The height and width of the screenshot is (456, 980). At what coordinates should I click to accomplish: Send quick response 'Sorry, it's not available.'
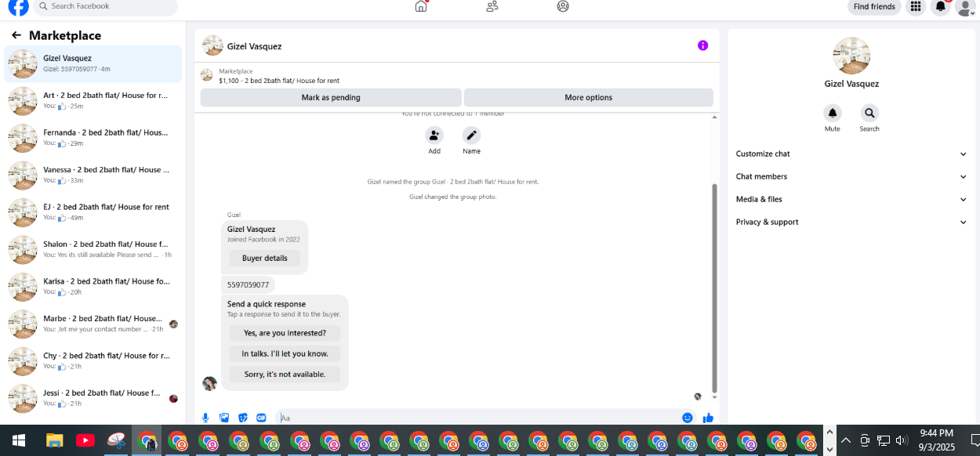tap(285, 375)
